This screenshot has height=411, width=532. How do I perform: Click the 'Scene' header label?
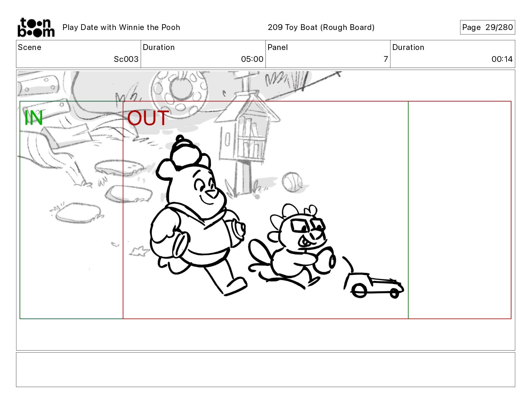pos(30,47)
